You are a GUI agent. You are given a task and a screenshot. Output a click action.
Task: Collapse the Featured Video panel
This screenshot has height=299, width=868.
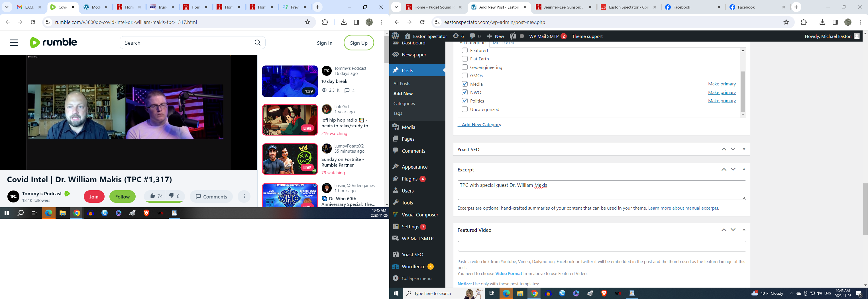pyautogui.click(x=744, y=230)
